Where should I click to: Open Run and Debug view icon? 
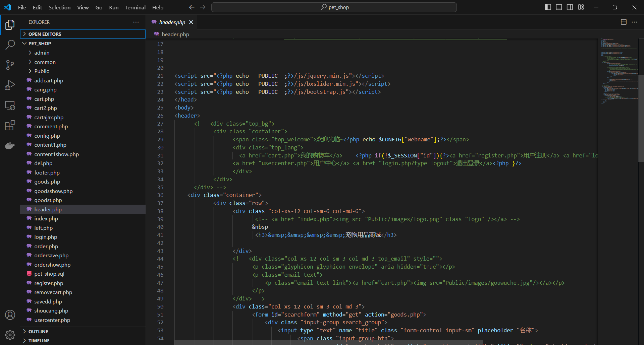pyautogui.click(x=10, y=85)
